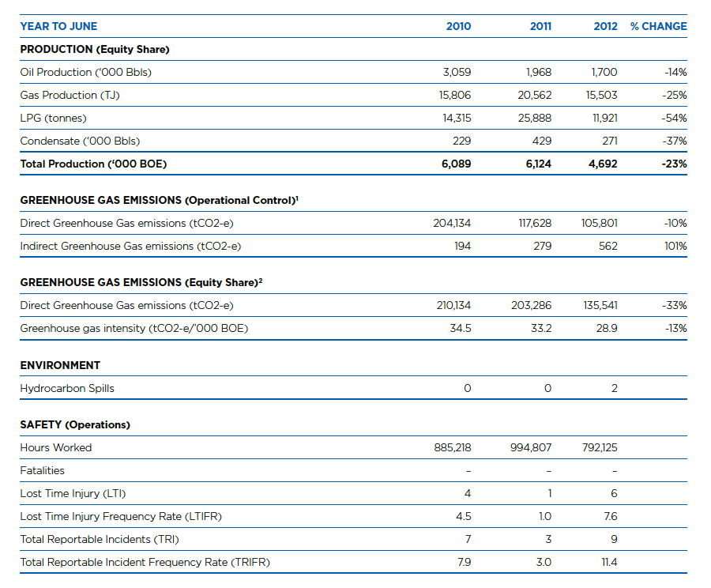Click 'GREENHOUSE GAS EMISSIONS (Operational Control)' heading
The image size is (711, 588).
click(159, 200)
